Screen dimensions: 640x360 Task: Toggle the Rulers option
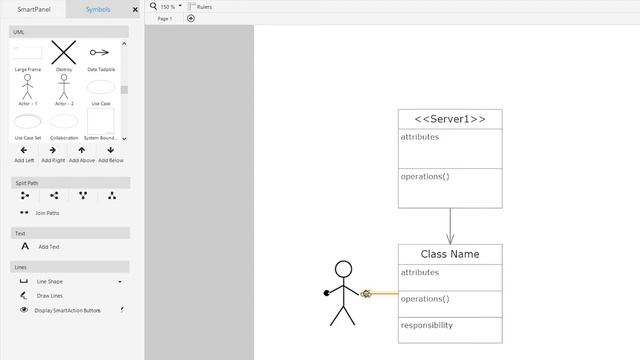(200, 7)
